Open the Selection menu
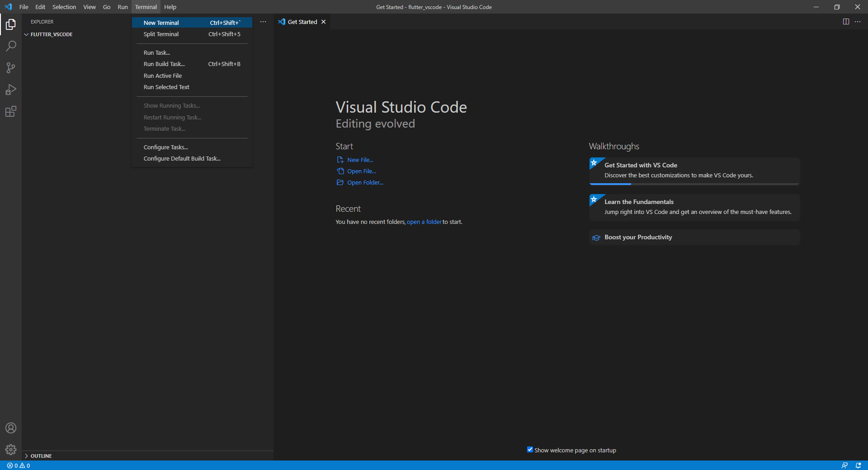This screenshot has width=868, height=470. (x=64, y=7)
